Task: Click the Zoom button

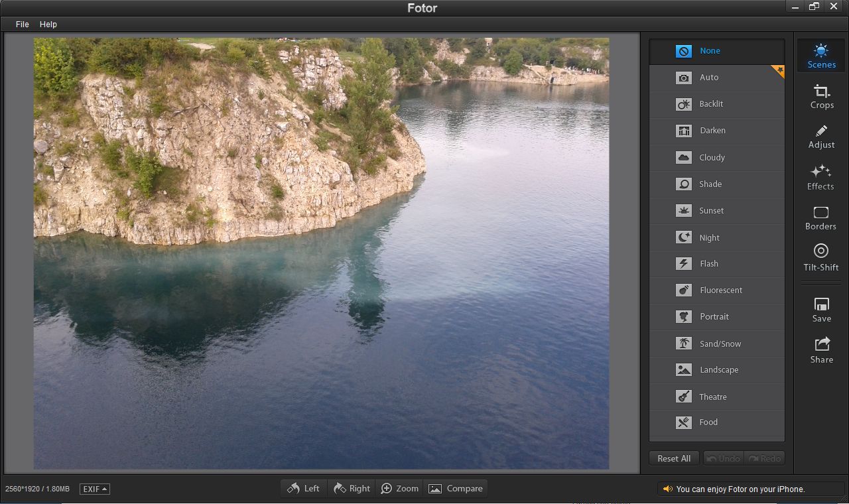Action: point(399,489)
